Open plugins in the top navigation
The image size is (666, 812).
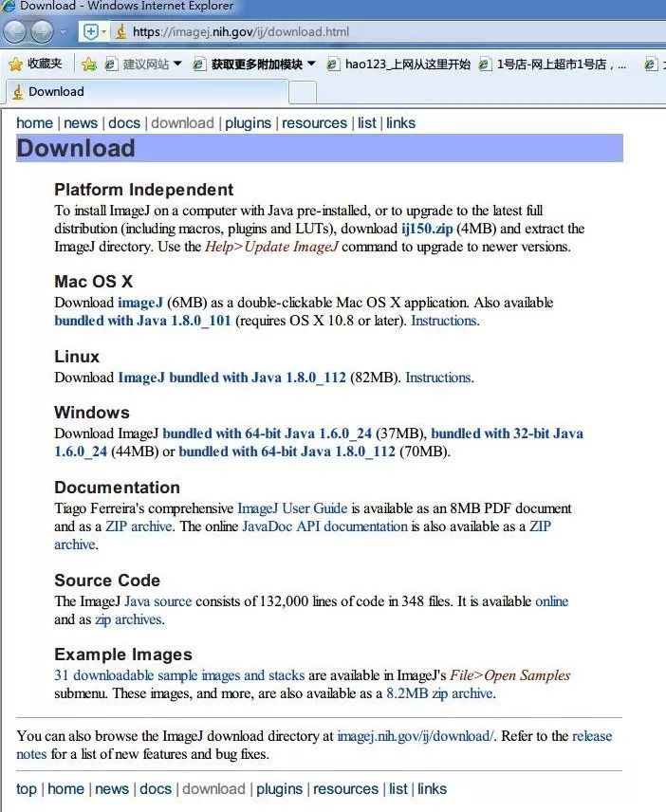pos(248,123)
